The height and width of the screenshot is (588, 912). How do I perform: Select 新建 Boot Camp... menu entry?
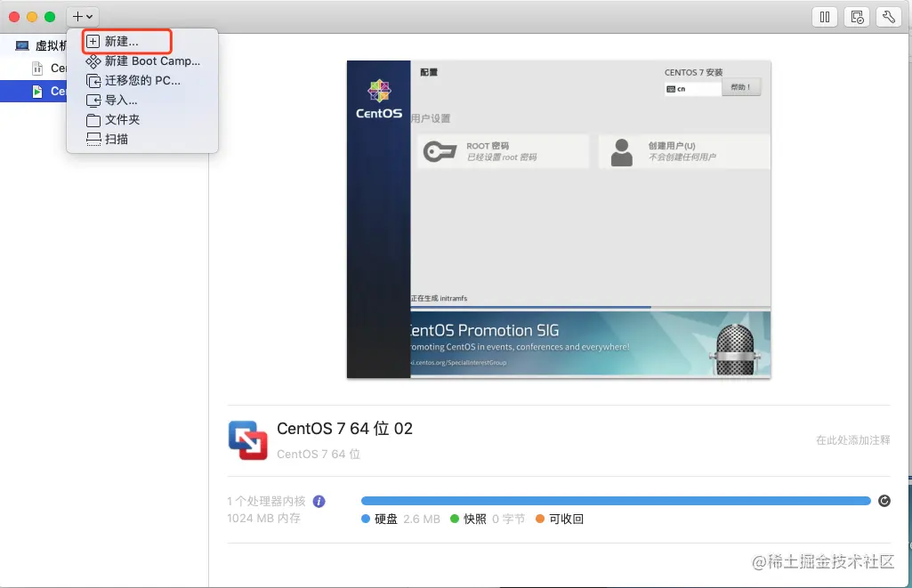coord(143,61)
